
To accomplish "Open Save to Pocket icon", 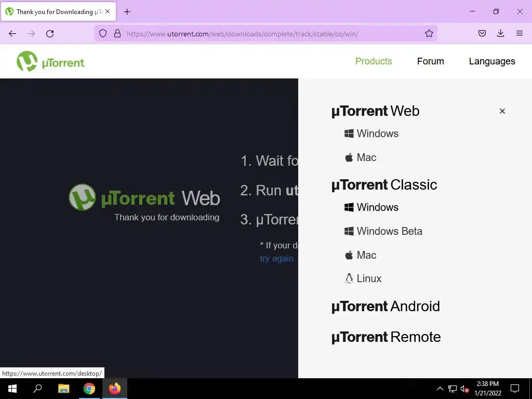I will 482,33.
